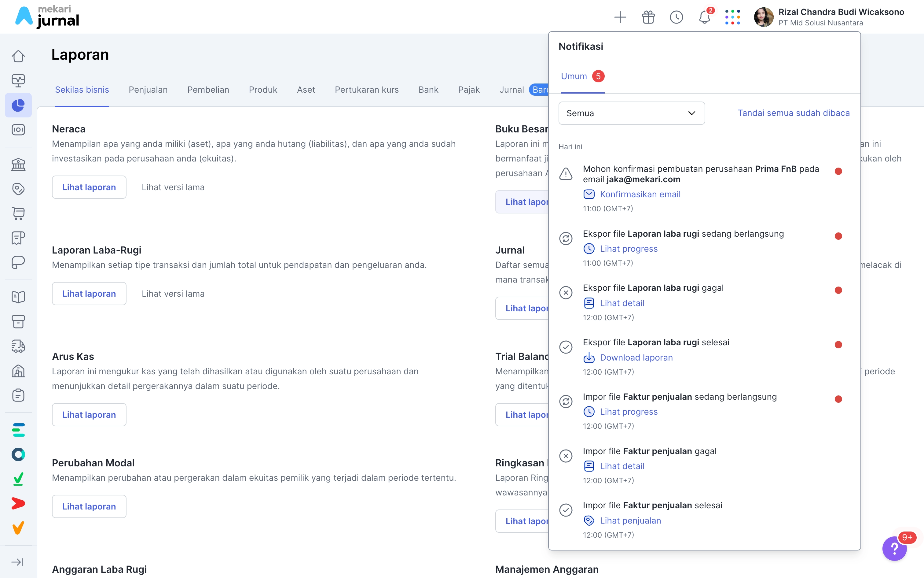Click Lihat laporan under Arus Kas

pos(89,415)
